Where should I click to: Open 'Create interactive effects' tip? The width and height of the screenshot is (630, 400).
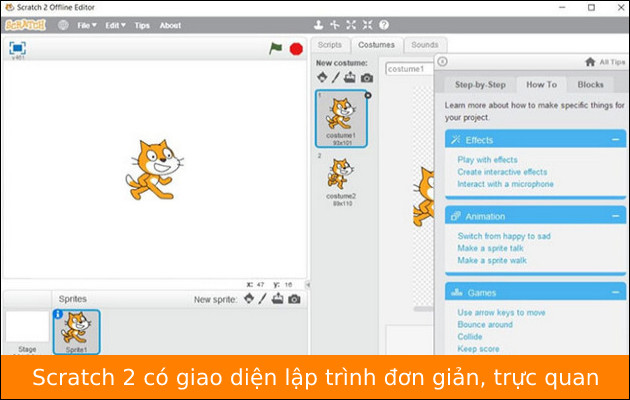(502, 172)
